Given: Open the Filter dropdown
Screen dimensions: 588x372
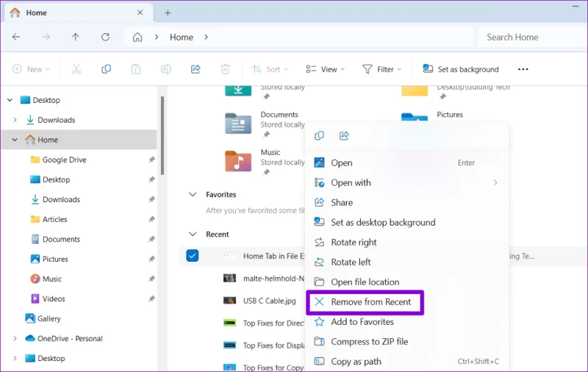Looking at the screenshot, I should click(x=381, y=69).
